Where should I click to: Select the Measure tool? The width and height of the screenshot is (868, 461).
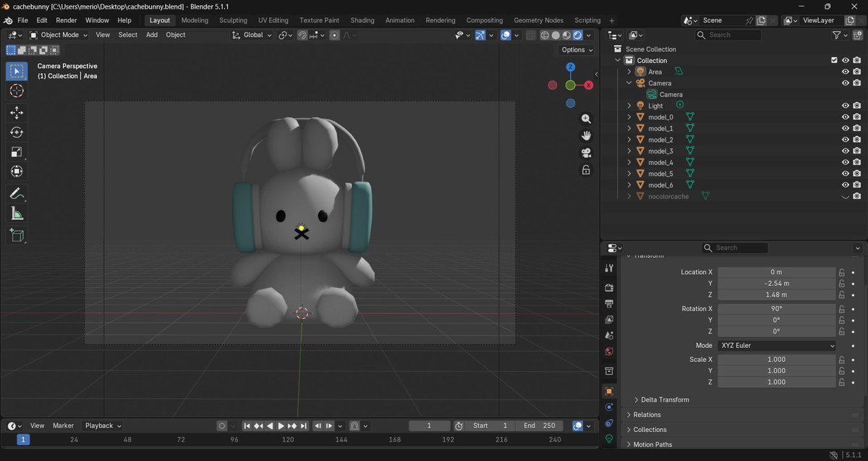point(17,213)
